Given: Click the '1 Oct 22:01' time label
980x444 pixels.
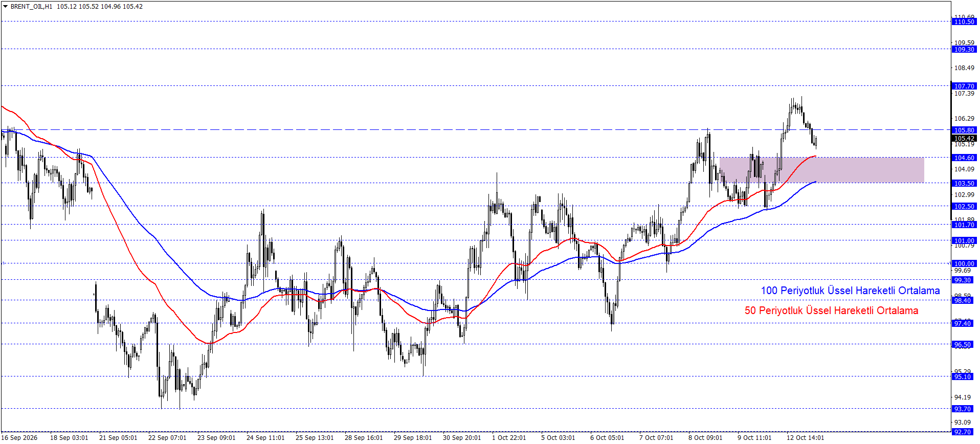Looking at the screenshot, I should (x=509, y=437).
